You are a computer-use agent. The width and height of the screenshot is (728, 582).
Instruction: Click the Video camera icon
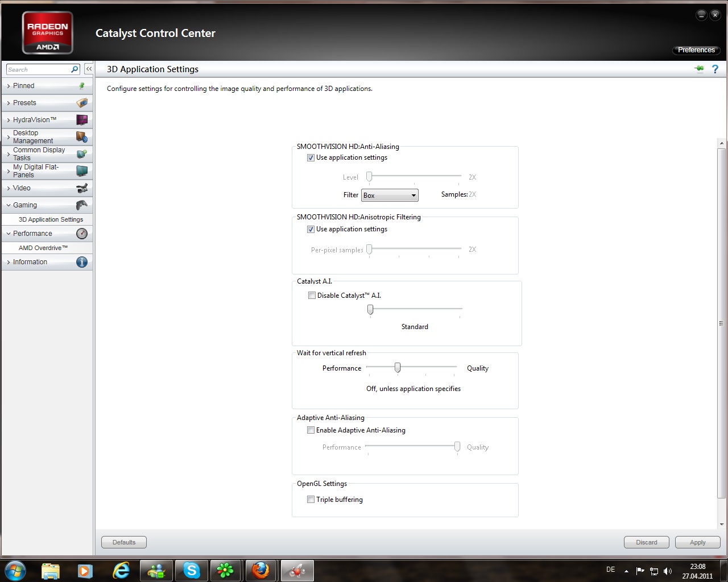tap(82, 188)
